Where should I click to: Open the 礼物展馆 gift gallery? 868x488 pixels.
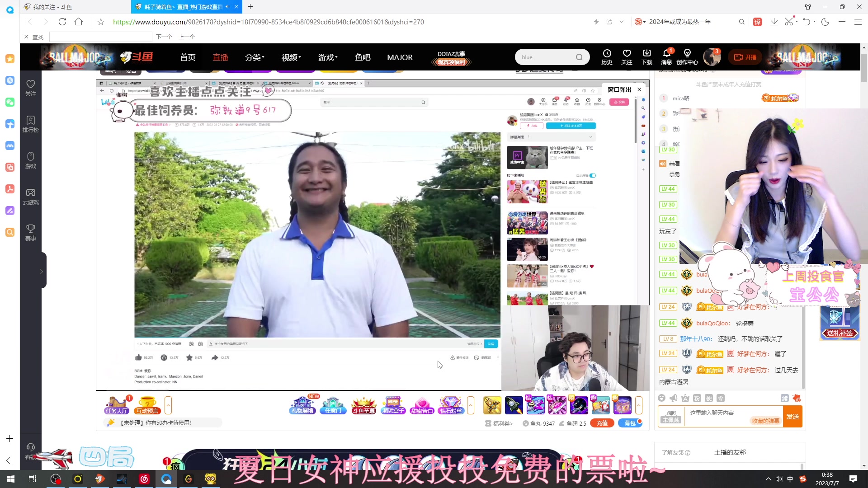point(302,405)
